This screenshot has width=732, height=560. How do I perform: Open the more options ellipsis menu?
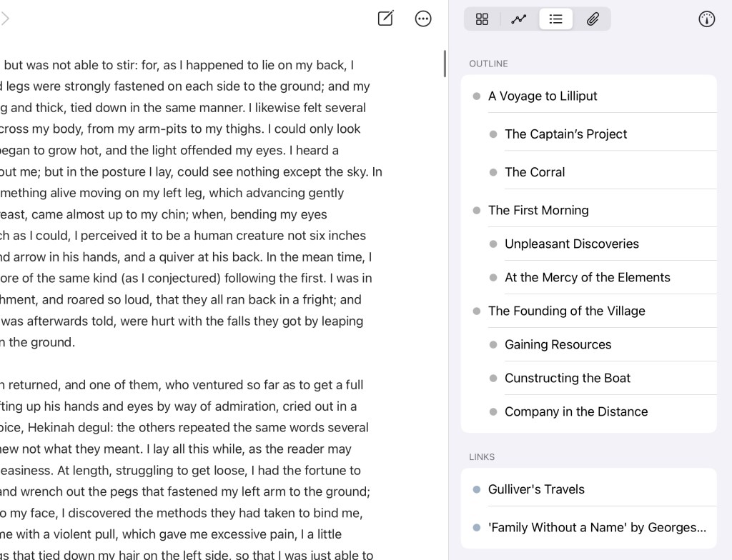point(423,19)
